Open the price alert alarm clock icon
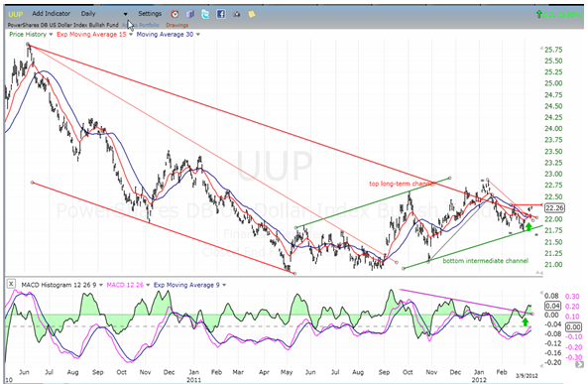The width and height of the screenshot is (588, 384). (175, 14)
